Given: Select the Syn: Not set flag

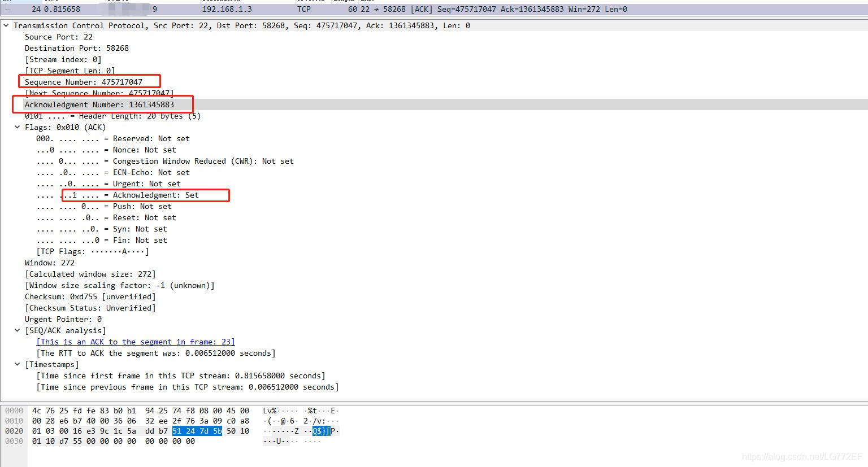Looking at the screenshot, I should [102, 229].
